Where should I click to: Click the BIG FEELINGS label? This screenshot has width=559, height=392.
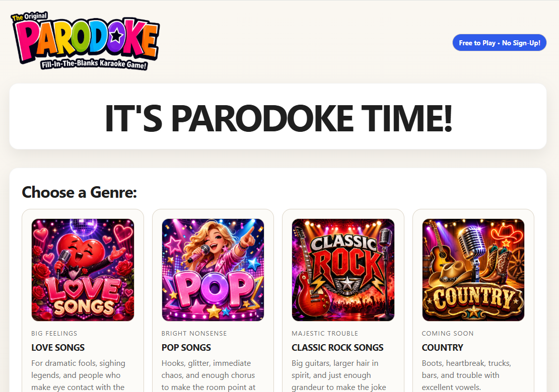coord(54,334)
